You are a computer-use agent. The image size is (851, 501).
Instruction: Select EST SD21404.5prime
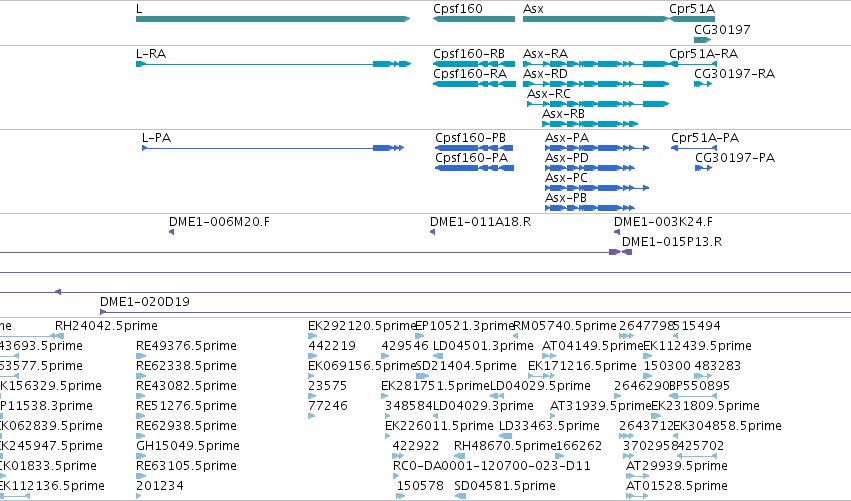(423, 376)
